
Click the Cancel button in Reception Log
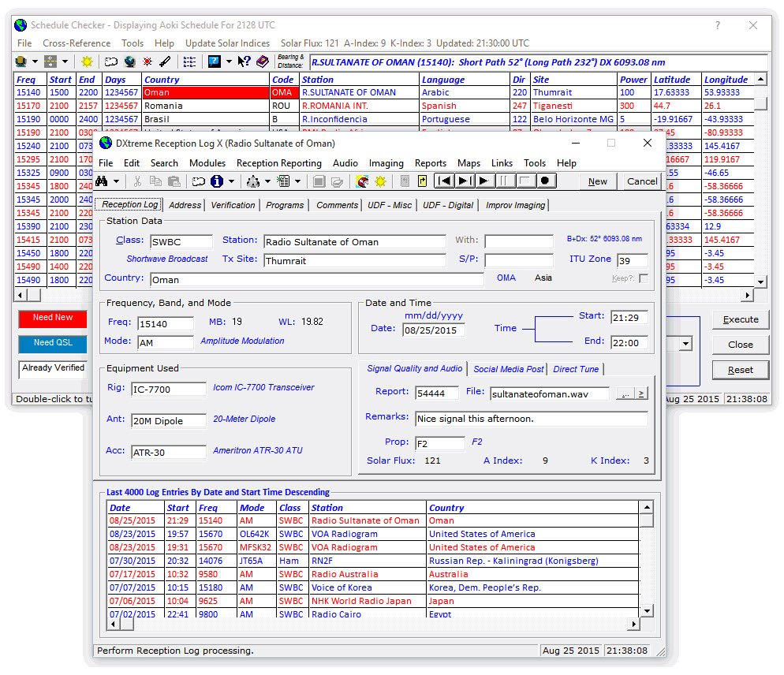[642, 181]
